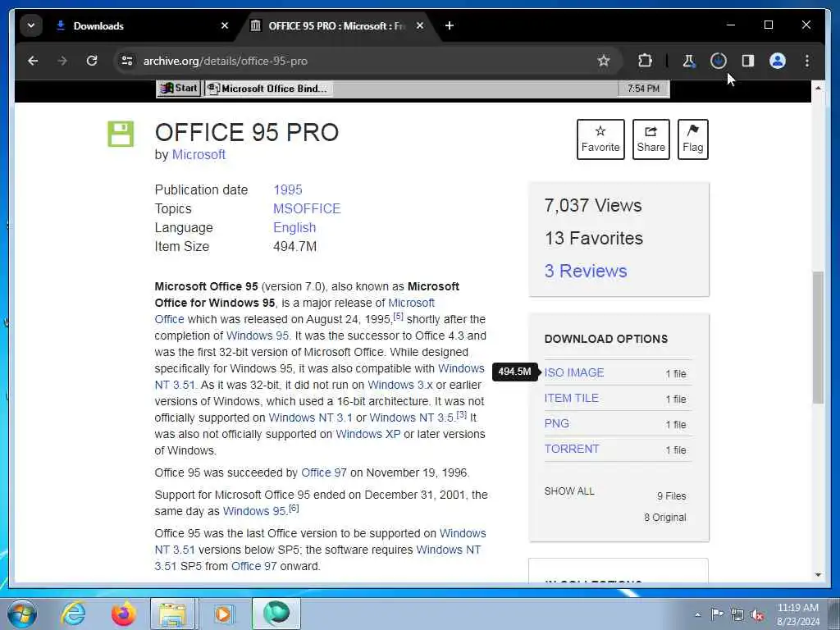Open footnote reference [5]
This screenshot has height=630, width=840.
398,316
